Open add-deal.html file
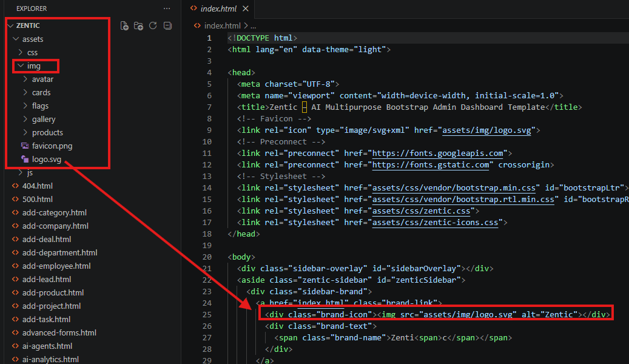 [47, 239]
